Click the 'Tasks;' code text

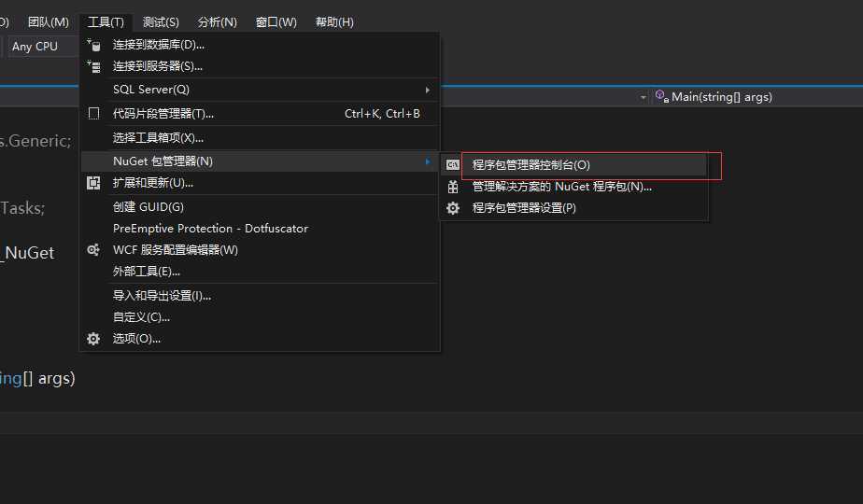22,208
